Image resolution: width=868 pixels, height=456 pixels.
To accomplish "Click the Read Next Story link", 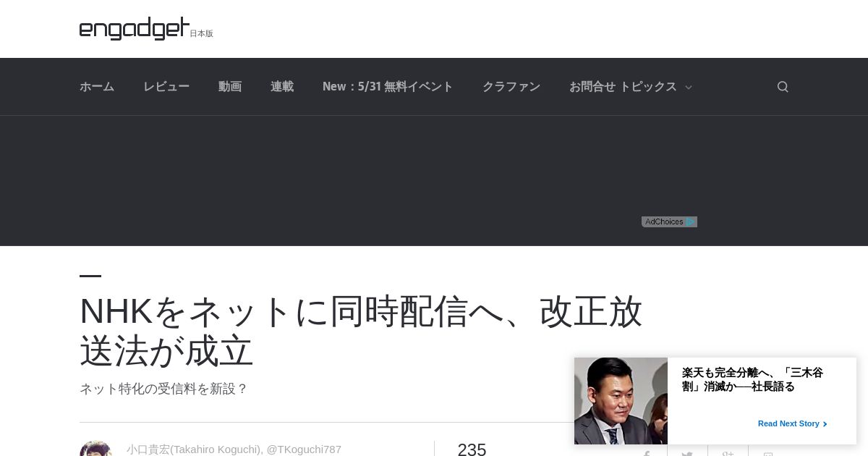I will pos(792,423).
